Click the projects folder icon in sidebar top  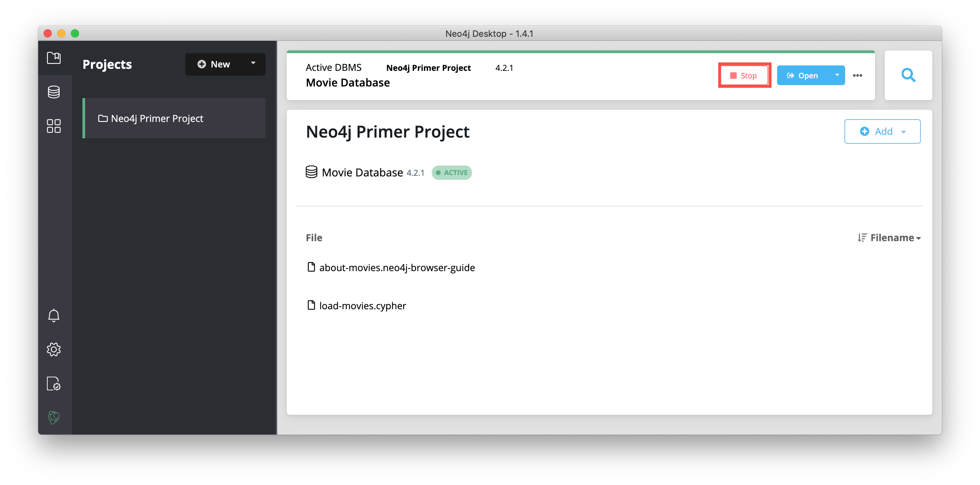click(x=54, y=56)
